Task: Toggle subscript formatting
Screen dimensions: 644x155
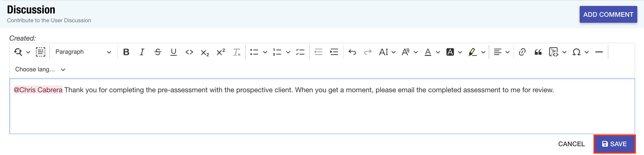Action: (x=205, y=52)
